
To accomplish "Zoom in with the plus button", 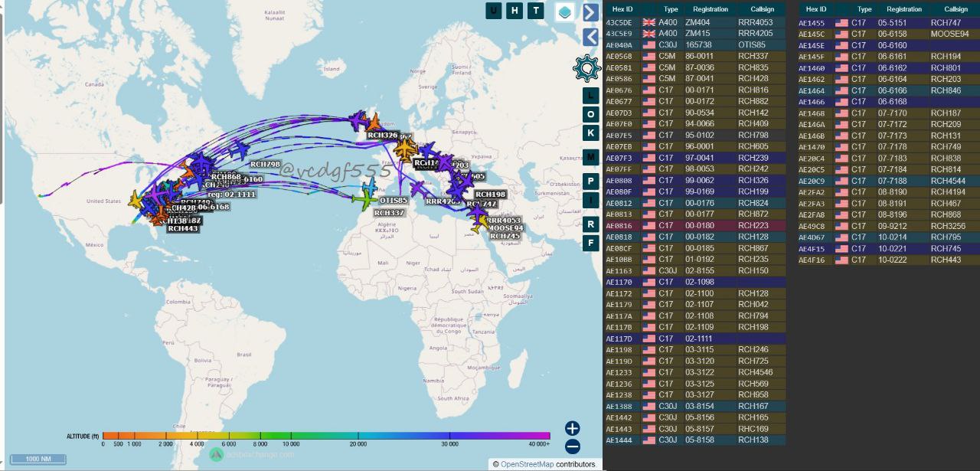I will (573, 429).
